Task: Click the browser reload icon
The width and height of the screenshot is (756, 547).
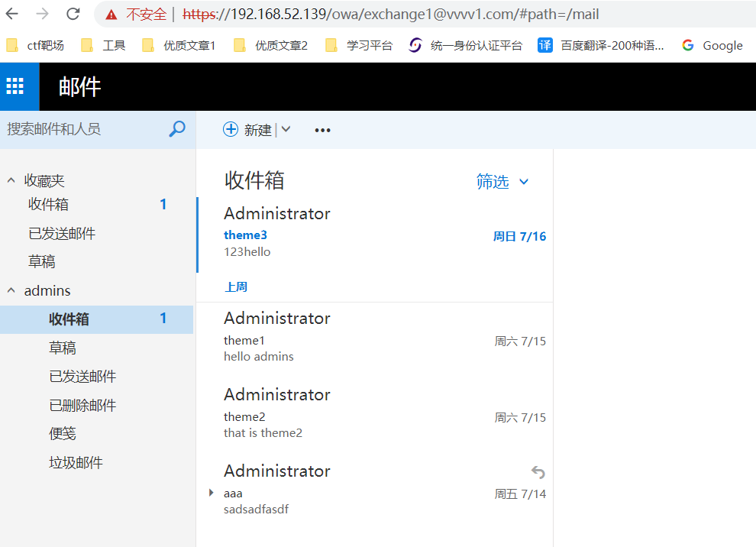Action: [73, 14]
